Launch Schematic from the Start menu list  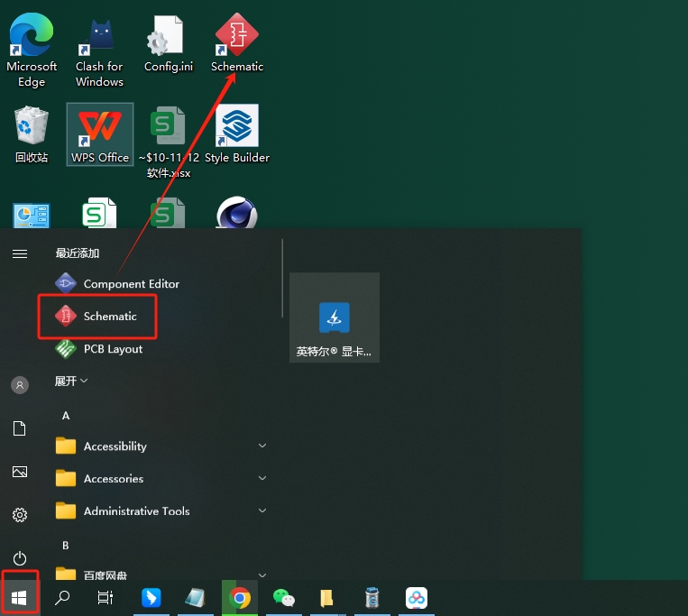tap(97, 317)
